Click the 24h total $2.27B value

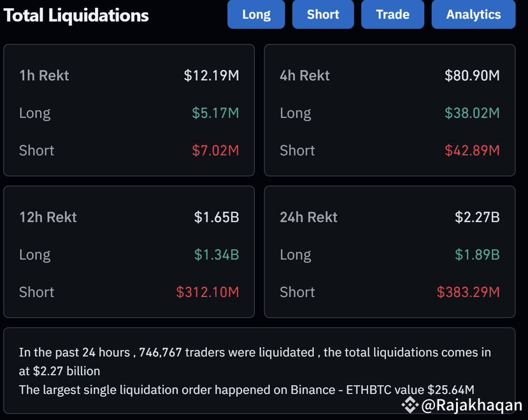[477, 217]
